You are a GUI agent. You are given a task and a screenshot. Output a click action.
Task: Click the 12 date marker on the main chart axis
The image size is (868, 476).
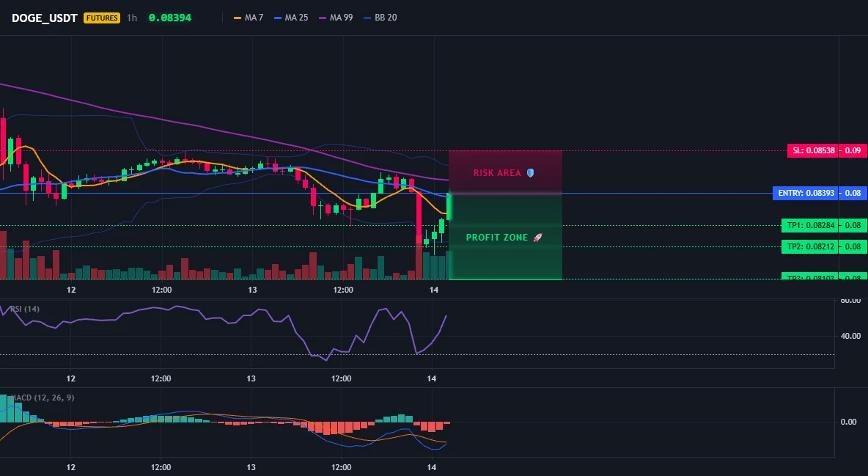(x=71, y=290)
